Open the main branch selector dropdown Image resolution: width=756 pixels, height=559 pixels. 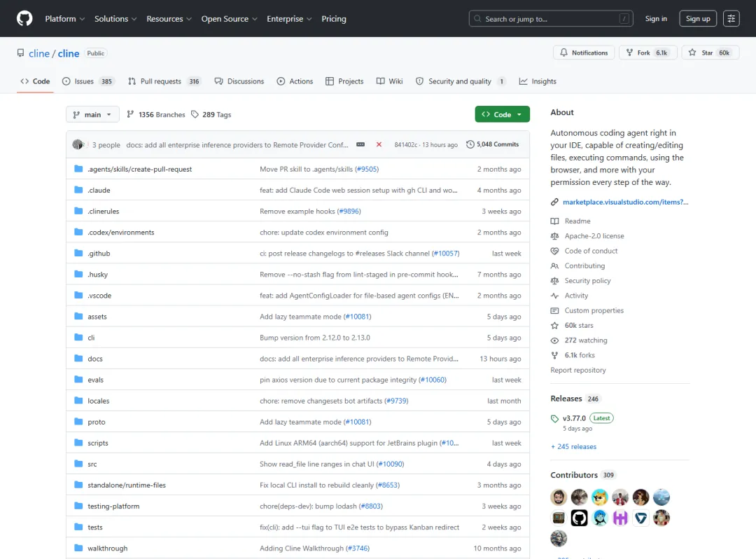[92, 114]
